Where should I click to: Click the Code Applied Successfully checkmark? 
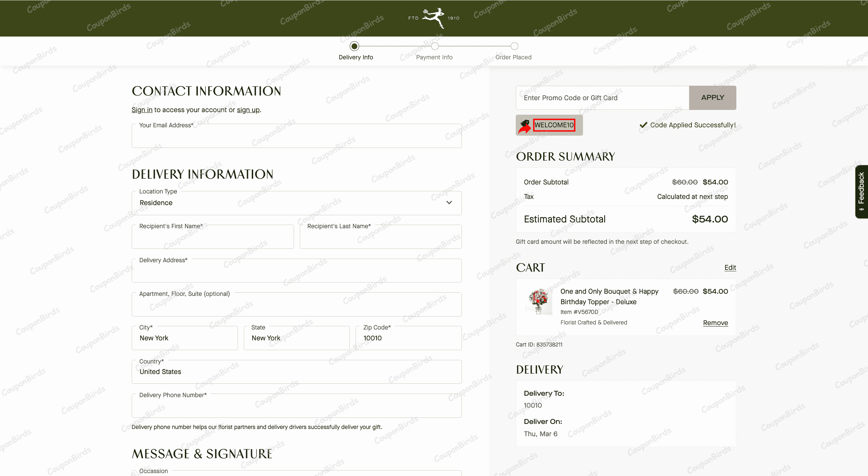(643, 125)
